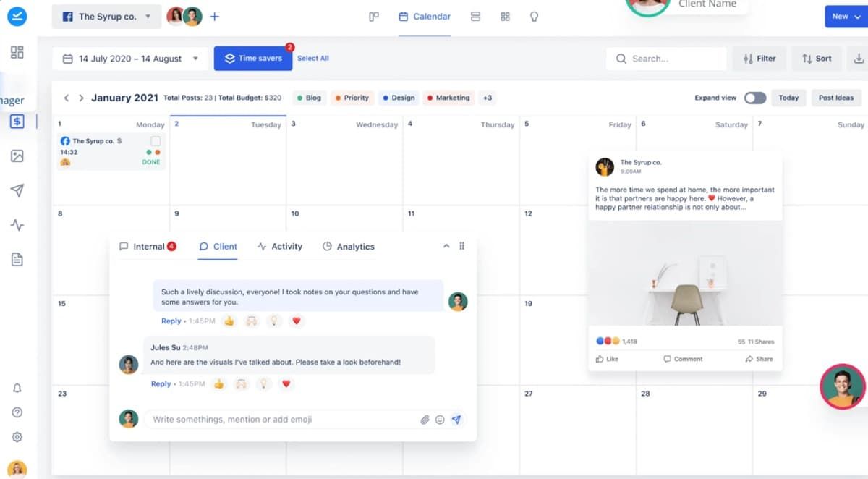Image resolution: width=868 pixels, height=479 pixels.
Task: Click the Time savers button
Action: click(252, 59)
